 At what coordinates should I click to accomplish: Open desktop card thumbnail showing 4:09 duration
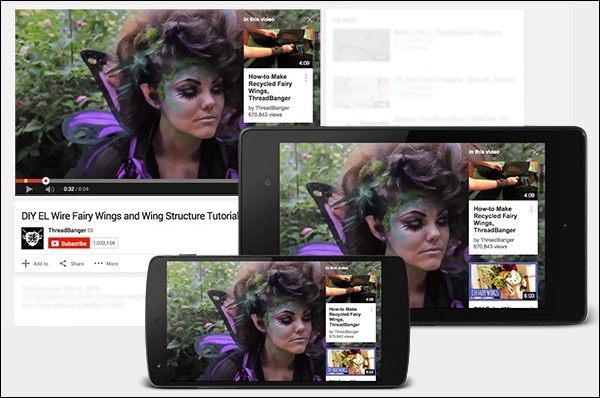(279, 48)
